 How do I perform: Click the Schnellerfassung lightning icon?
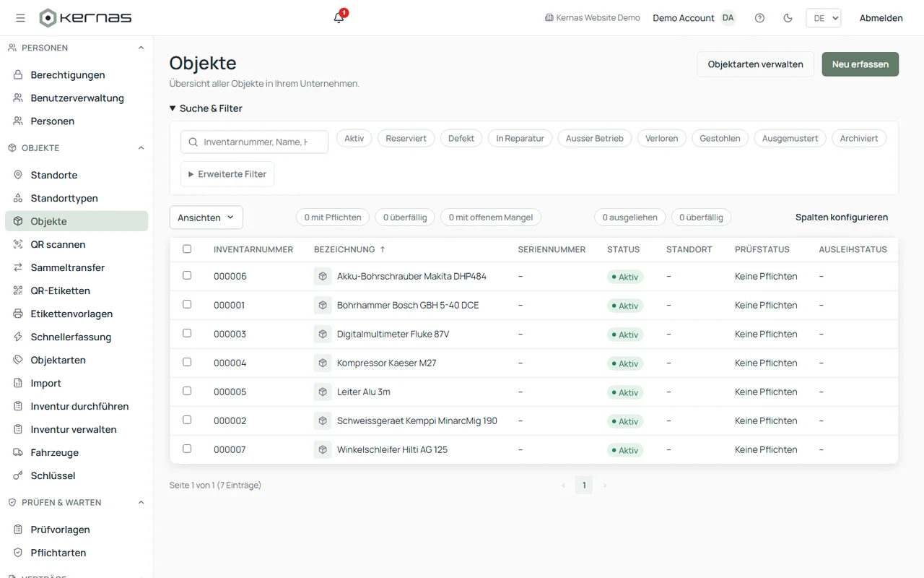click(x=18, y=337)
